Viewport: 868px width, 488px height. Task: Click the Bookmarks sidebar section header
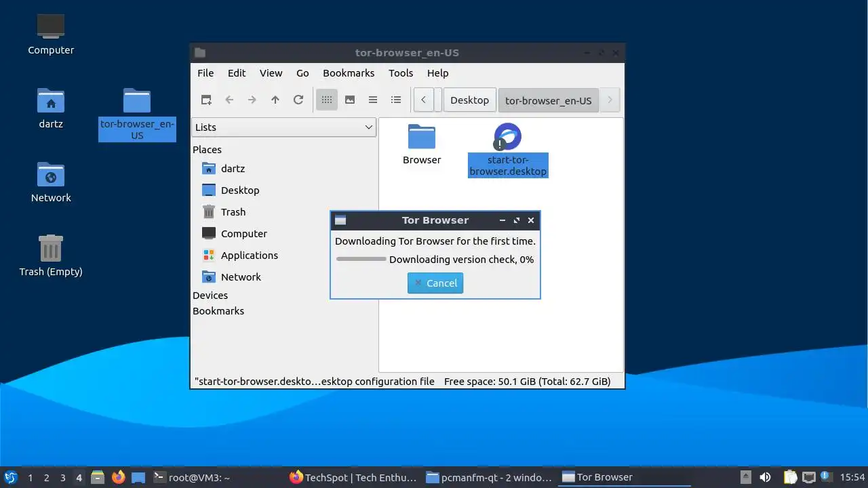pos(218,311)
